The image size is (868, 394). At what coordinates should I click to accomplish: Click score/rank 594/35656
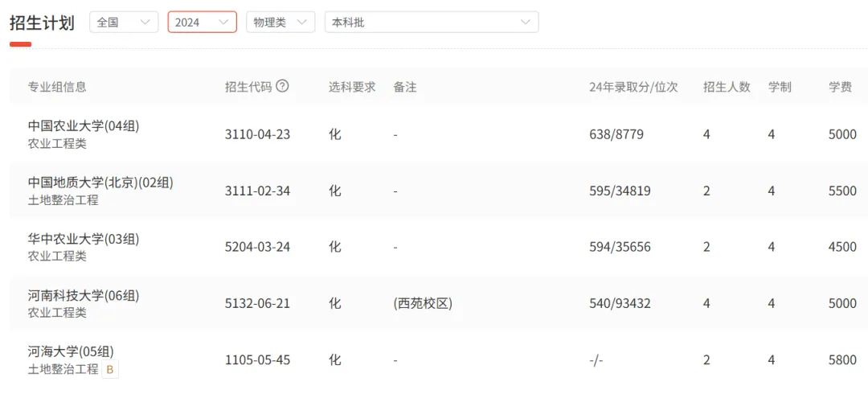tap(620, 247)
